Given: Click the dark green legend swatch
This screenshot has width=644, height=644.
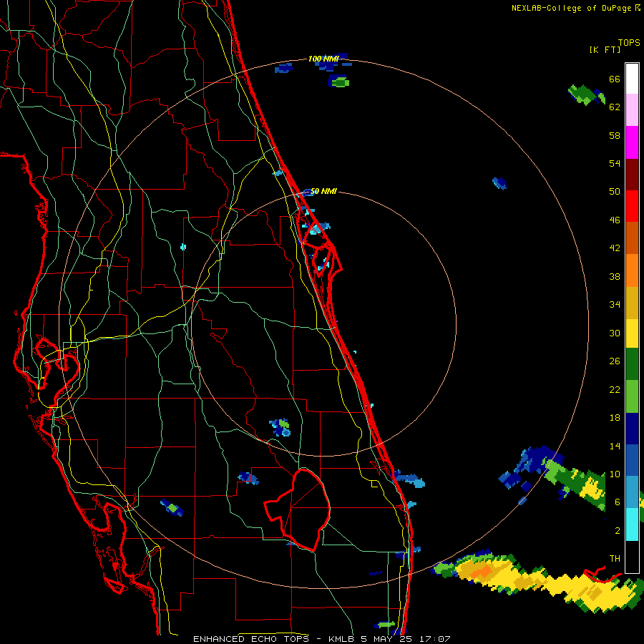Looking at the screenshot, I should click(632, 364).
